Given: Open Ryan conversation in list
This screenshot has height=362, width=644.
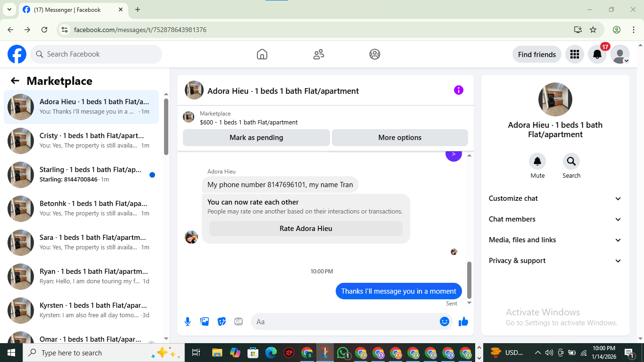Looking at the screenshot, I should point(81,277).
